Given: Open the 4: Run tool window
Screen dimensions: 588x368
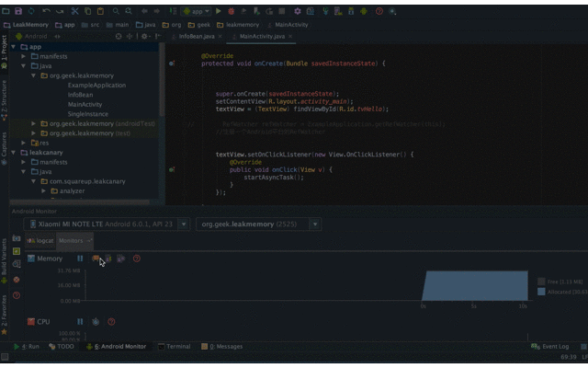Looking at the screenshot, I should coord(27,346).
